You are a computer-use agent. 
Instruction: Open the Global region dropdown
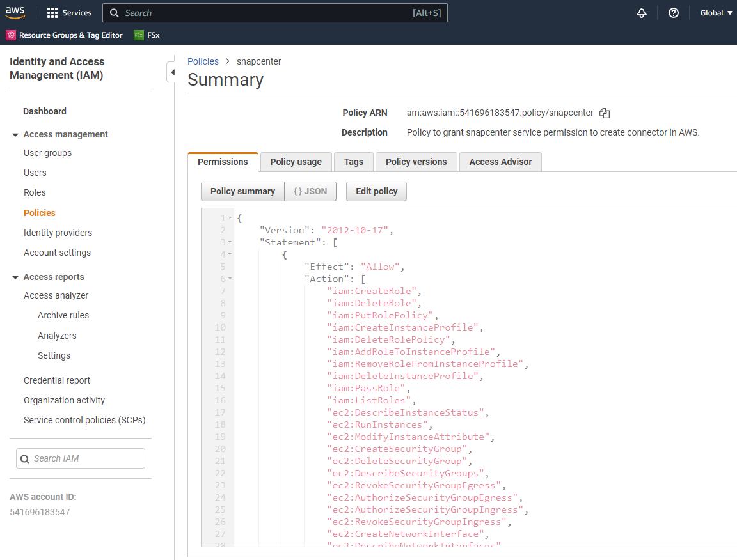pyautogui.click(x=716, y=13)
